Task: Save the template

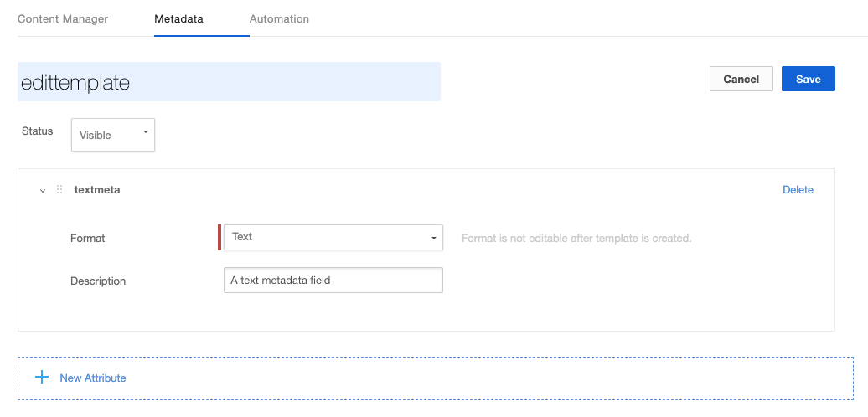Action: pyautogui.click(x=808, y=79)
